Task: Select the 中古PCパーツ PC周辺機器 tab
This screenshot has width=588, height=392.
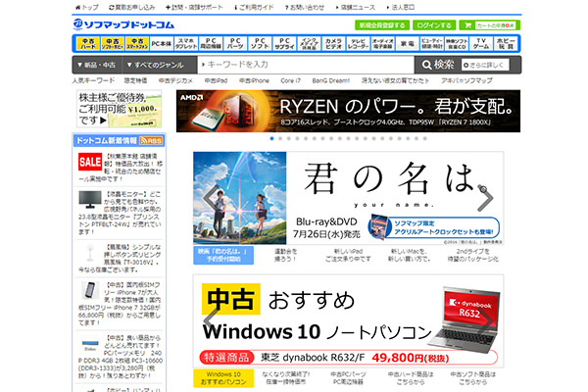Action: 348,378
